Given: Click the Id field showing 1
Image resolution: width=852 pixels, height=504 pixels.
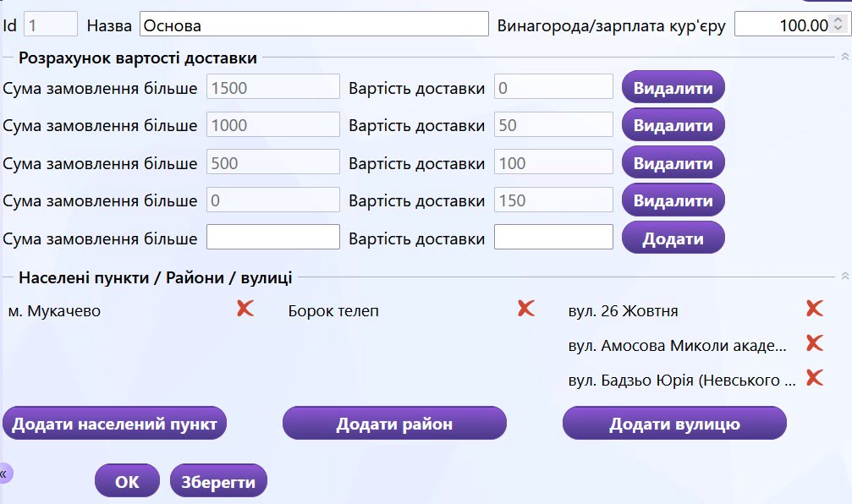Looking at the screenshot, I should pyautogui.click(x=51, y=25).
